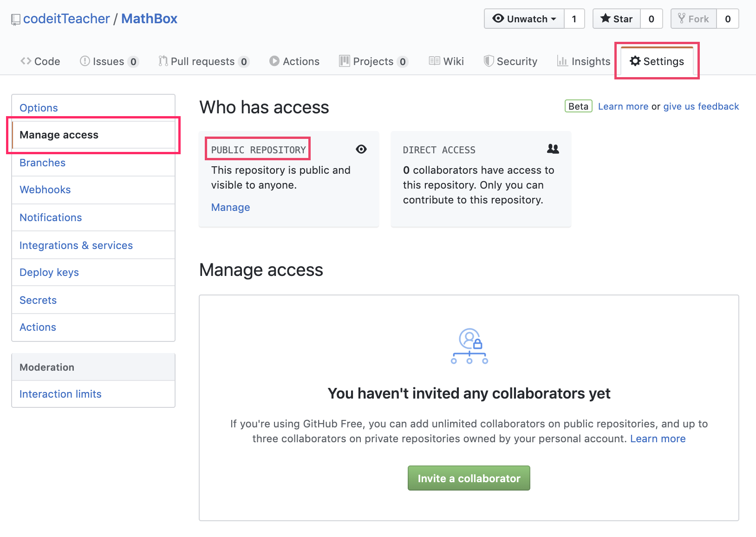
Task: Click the watchers count 1
Action: coord(574,19)
